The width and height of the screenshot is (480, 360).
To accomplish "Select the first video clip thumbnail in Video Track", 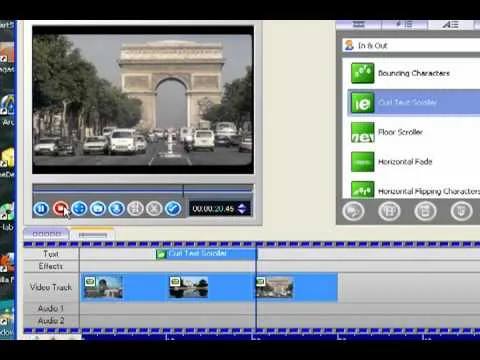I will tap(103, 287).
